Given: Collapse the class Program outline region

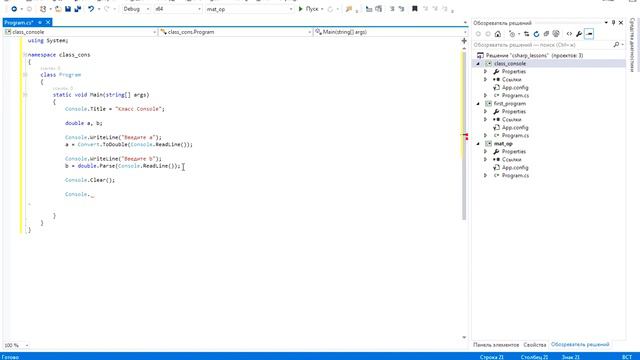Looking at the screenshot, I should pos(25,75).
